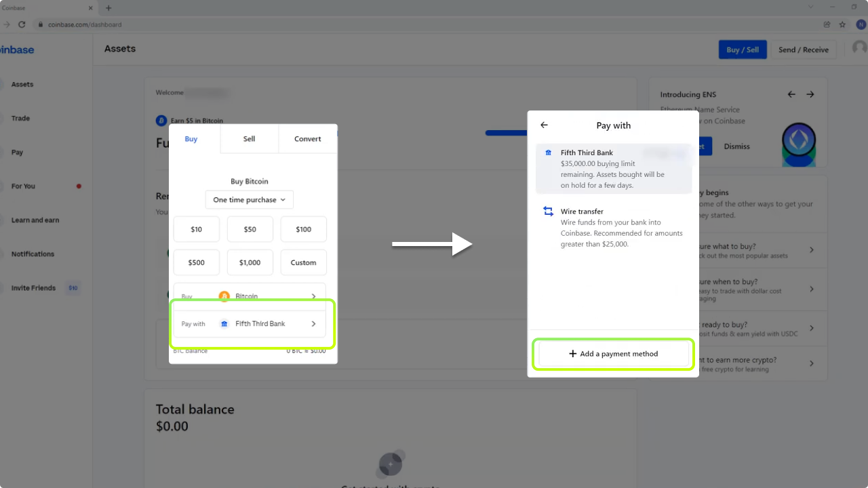Click the Coinbase logo
The image size is (868, 488).
pyautogui.click(x=16, y=49)
